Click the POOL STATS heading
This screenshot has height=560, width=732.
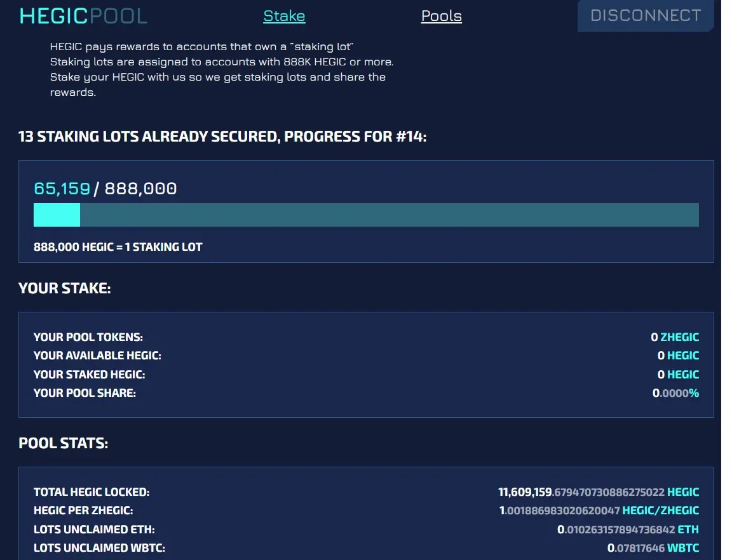(x=64, y=443)
